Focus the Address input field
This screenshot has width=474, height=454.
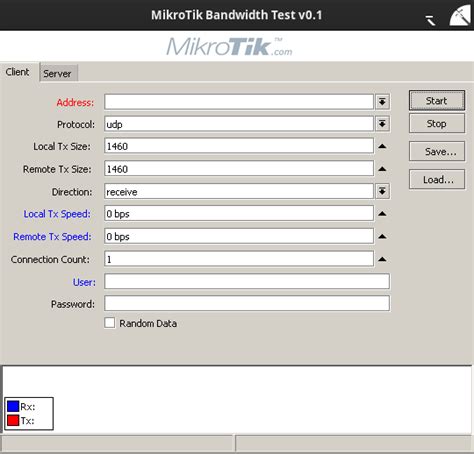239,102
